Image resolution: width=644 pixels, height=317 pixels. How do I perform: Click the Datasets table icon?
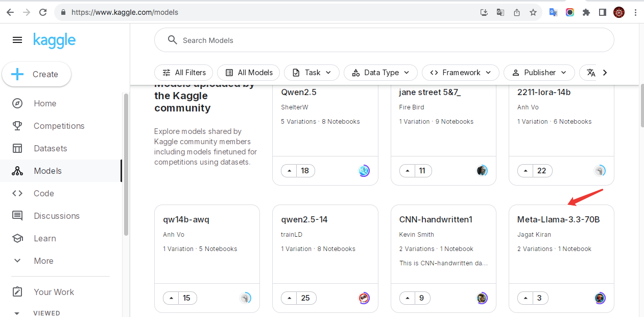coord(17,148)
